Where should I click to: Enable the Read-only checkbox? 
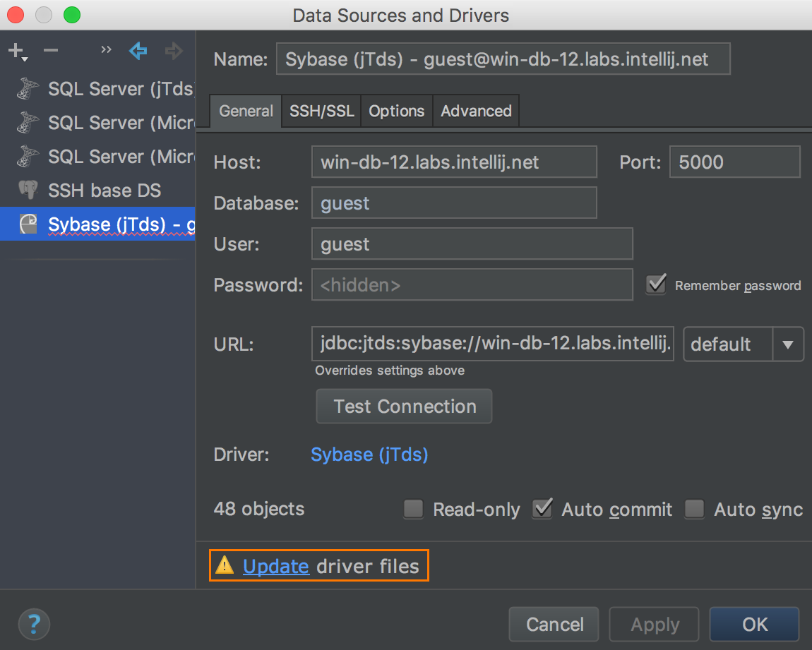[x=413, y=509]
